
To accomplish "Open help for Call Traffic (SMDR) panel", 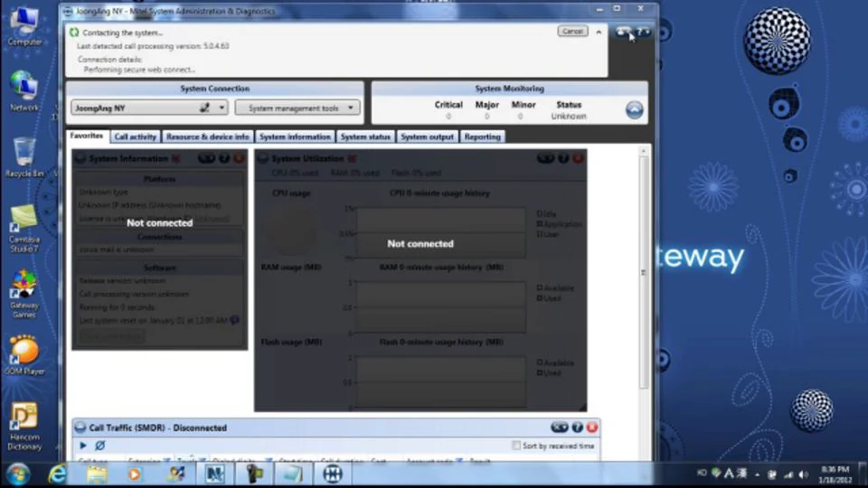I will (x=578, y=427).
